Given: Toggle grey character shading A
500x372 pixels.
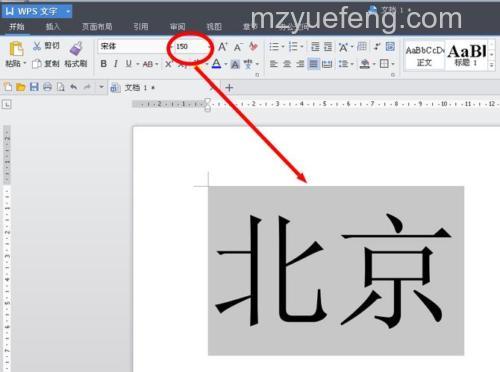Looking at the screenshot, I should [235, 64].
